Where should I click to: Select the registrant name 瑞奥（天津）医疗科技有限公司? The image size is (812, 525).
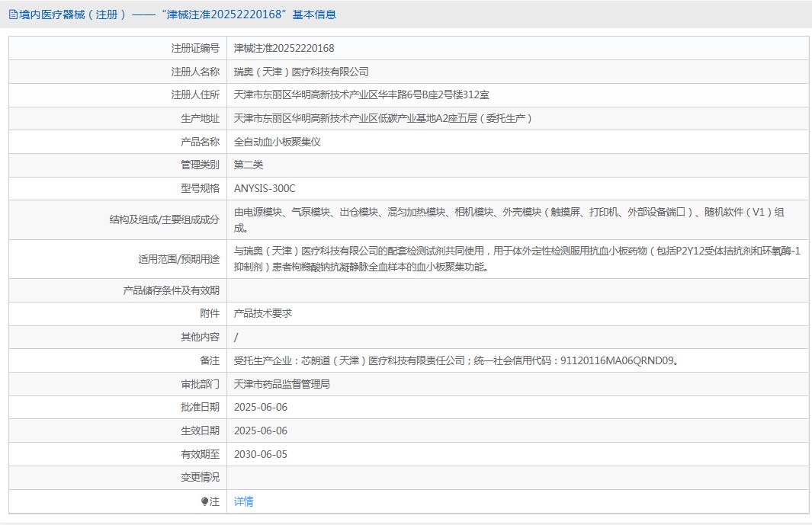point(300,72)
